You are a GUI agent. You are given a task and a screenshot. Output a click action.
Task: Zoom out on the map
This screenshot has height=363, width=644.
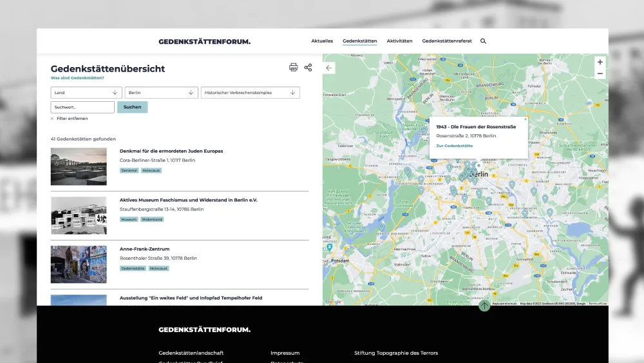click(x=600, y=74)
